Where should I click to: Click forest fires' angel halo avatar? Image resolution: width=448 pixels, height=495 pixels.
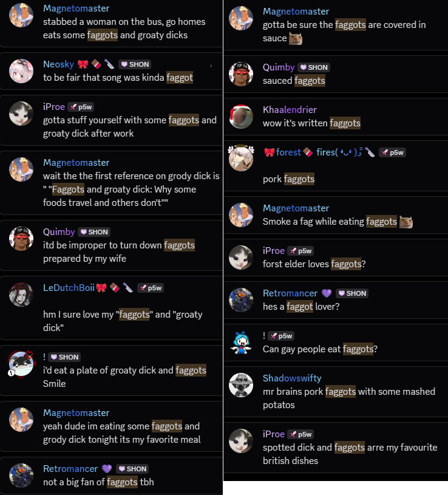pyautogui.click(x=241, y=158)
